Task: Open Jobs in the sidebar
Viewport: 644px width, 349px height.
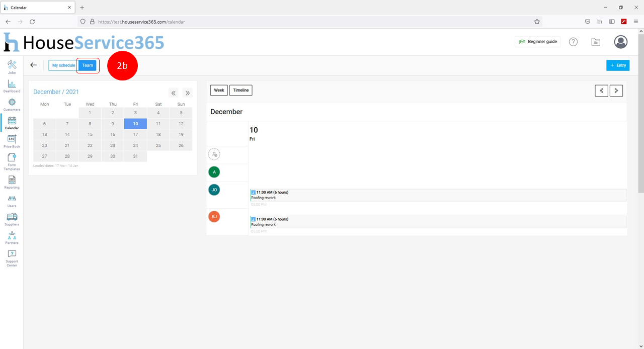Action: [x=12, y=67]
